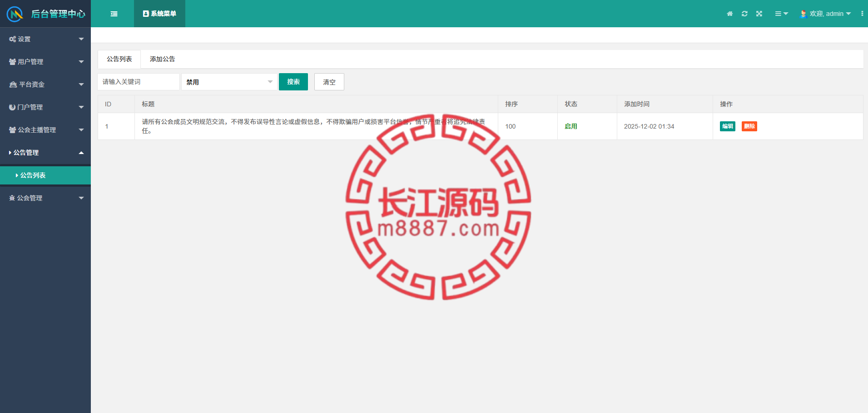Image resolution: width=868 pixels, height=413 pixels.
Task: Select the 系统菜单 header tab
Action: point(159,14)
